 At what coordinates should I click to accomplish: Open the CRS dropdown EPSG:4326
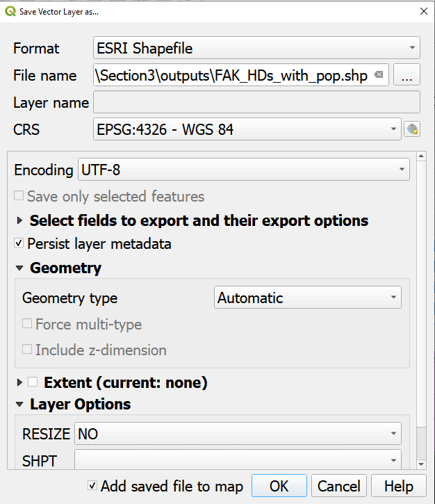pyautogui.click(x=247, y=129)
